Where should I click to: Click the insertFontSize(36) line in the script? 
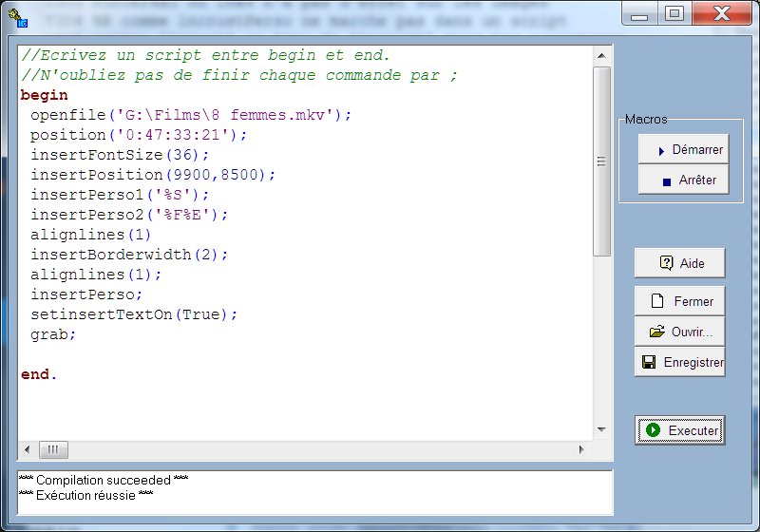click(119, 155)
